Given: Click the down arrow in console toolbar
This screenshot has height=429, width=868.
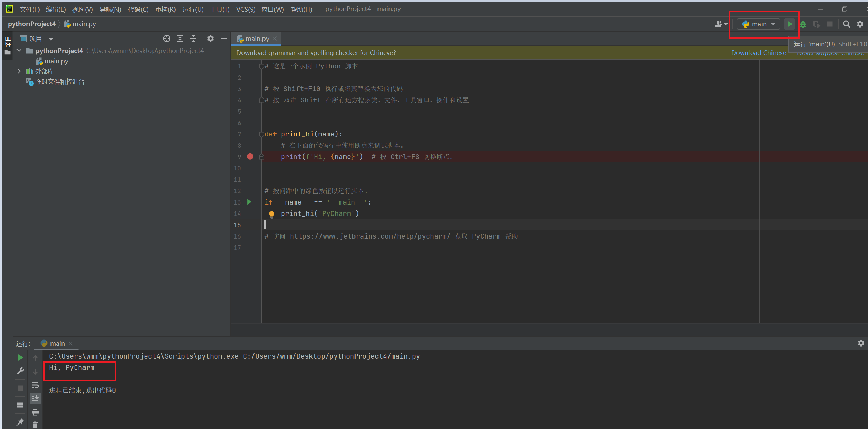Looking at the screenshot, I should pyautogui.click(x=35, y=372).
